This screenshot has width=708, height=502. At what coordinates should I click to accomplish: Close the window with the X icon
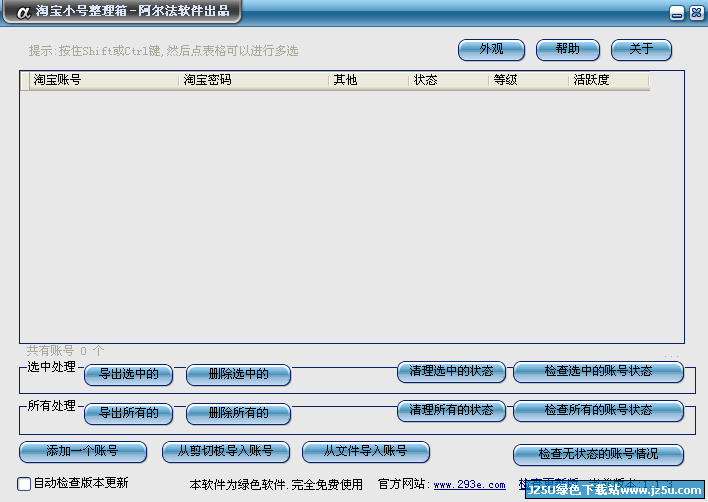pyautogui.click(x=696, y=13)
